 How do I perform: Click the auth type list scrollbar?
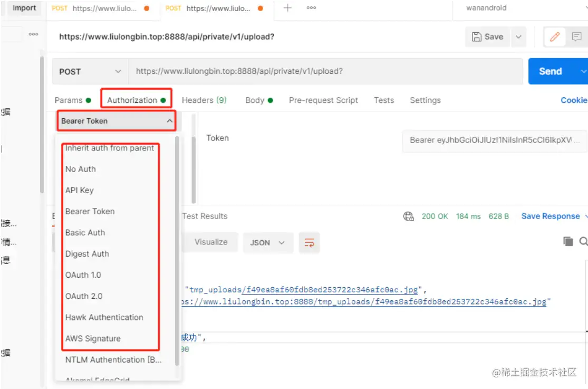pyautogui.click(x=177, y=251)
